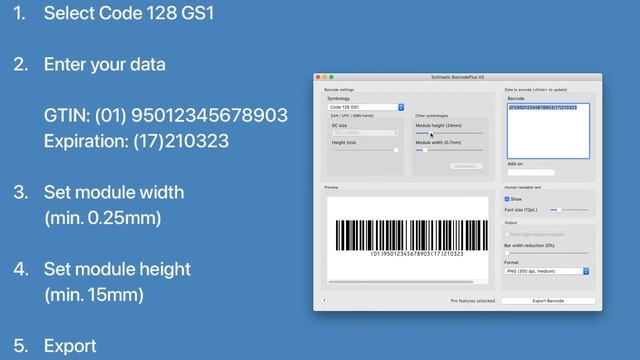The width and height of the screenshot is (640, 360).
Task: Open the disabled SC size dropdown
Action: [365, 133]
